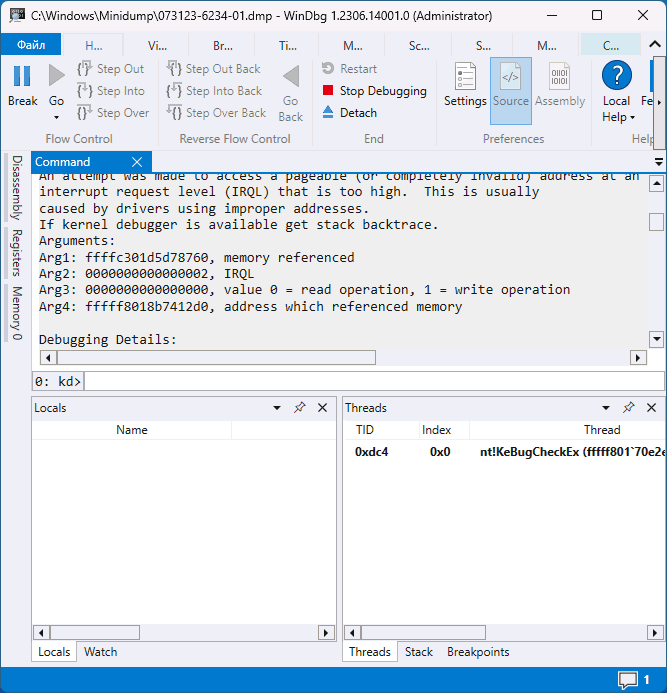This screenshot has width=667, height=693.
Task: Toggle Source mode preference
Action: click(511, 91)
